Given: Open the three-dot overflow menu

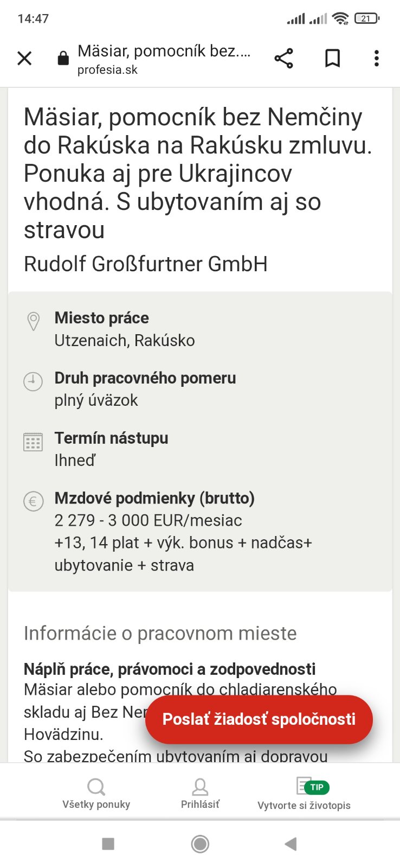Looking at the screenshot, I should coord(376,58).
